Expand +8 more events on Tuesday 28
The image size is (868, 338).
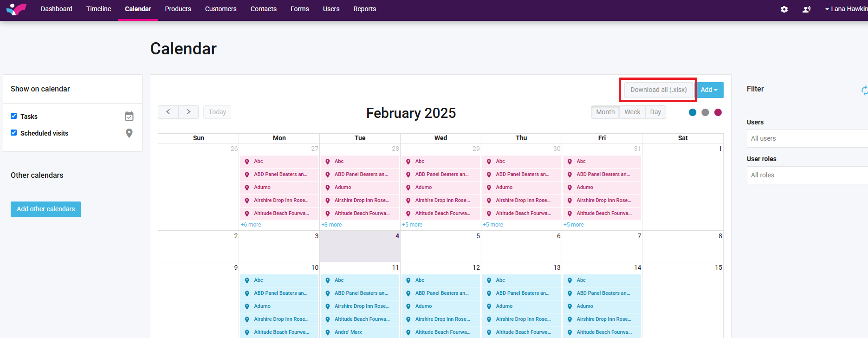[331, 225]
